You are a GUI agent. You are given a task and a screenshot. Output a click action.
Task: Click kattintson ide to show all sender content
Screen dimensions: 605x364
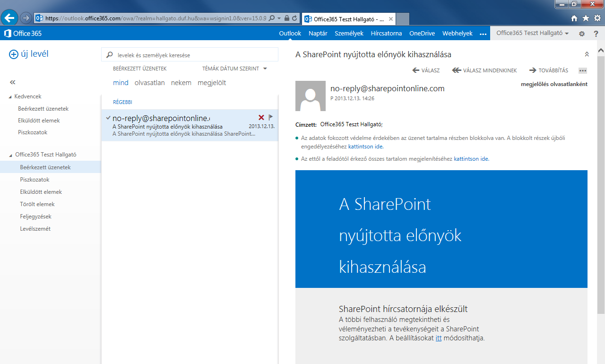tap(471, 159)
